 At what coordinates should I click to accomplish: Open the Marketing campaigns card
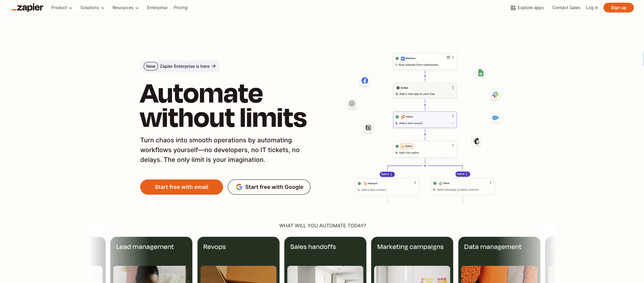pos(412,260)
